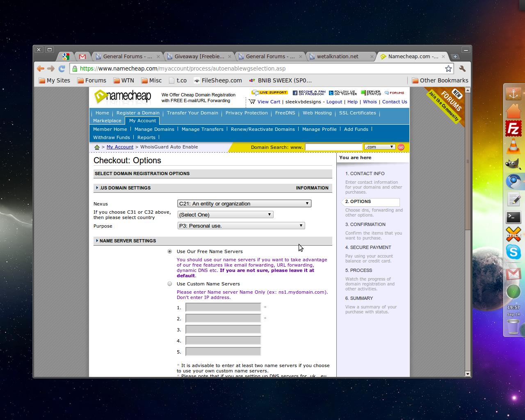The image size is (525, 420).
Task: Open the Gmail icon in the dock
Action: 513,274
